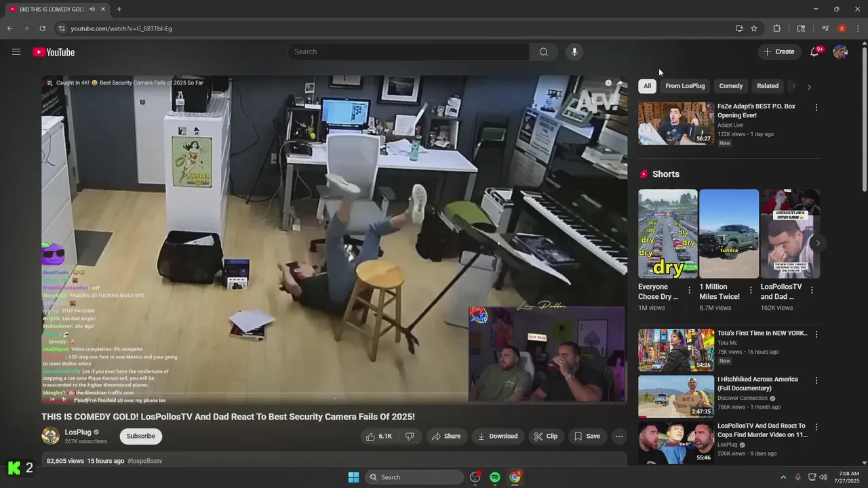
Task: Show more Shorts with next arrow
Action: tap(818, 243)
